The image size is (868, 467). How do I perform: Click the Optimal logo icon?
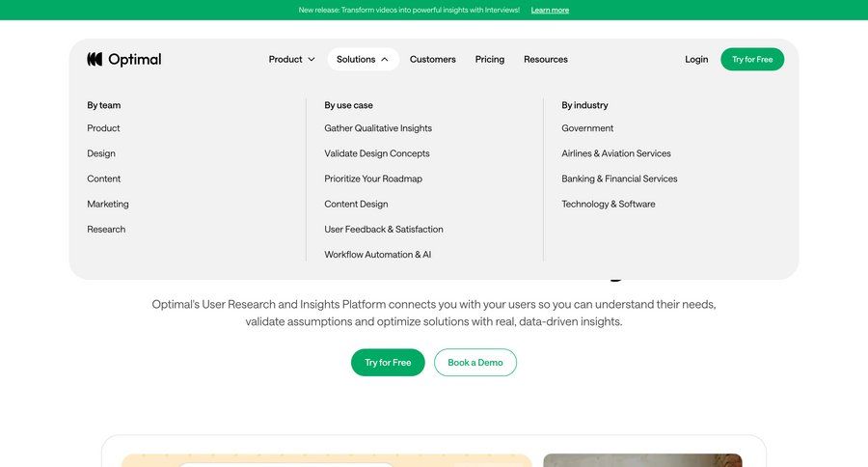(95, 59)
